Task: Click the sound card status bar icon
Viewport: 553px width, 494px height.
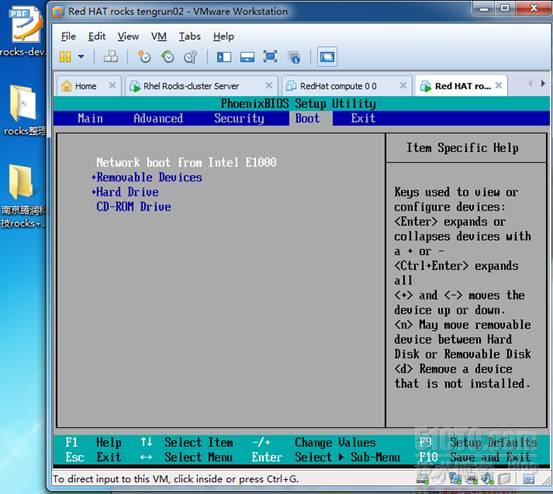Action: [x=487, y=478]
